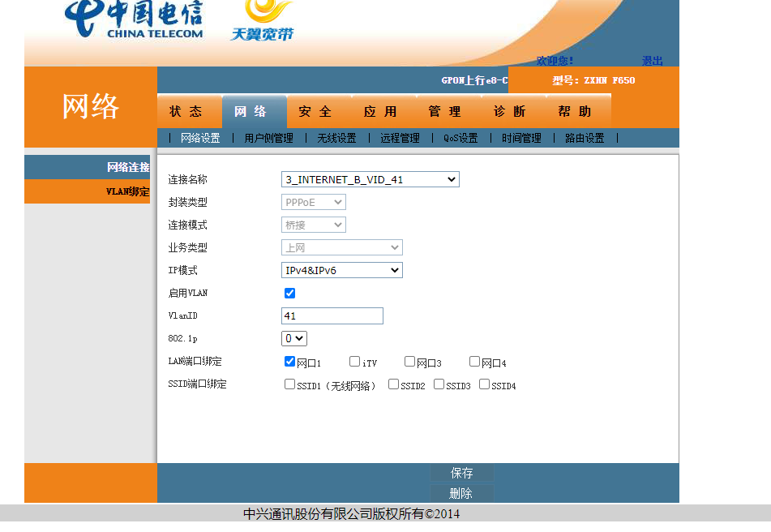Open the 业务类型 上网 dropdown
Image resolution: width=771 pixels, height=532 pixels.
tap(342, 247)
